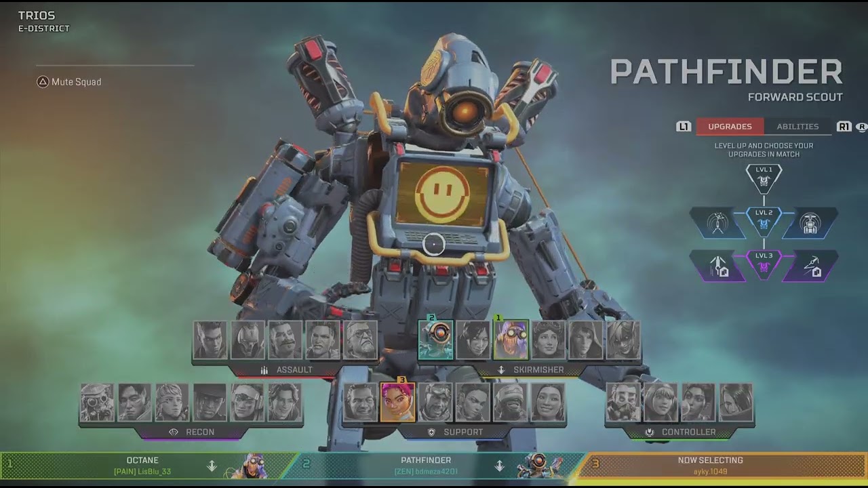Click the skirmisher arrows icon in Pathfinder's banner
This screenshot has height=488, width=868.
(x=500, y=466)
